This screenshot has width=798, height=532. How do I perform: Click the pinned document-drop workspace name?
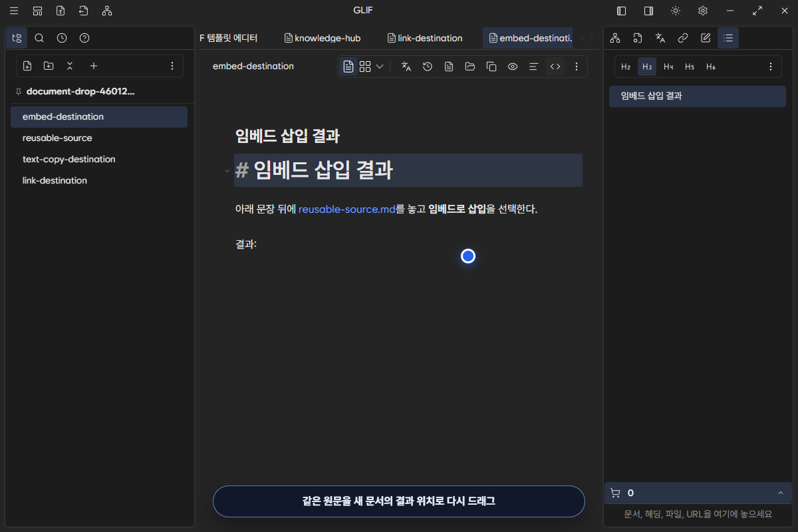[80, 91]
